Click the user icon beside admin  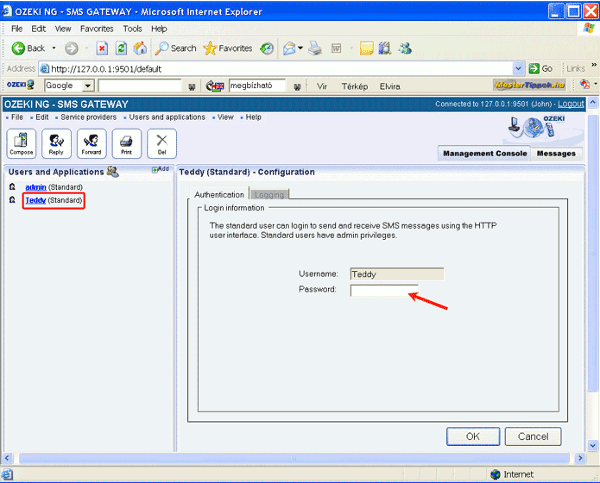pos(12,187)
